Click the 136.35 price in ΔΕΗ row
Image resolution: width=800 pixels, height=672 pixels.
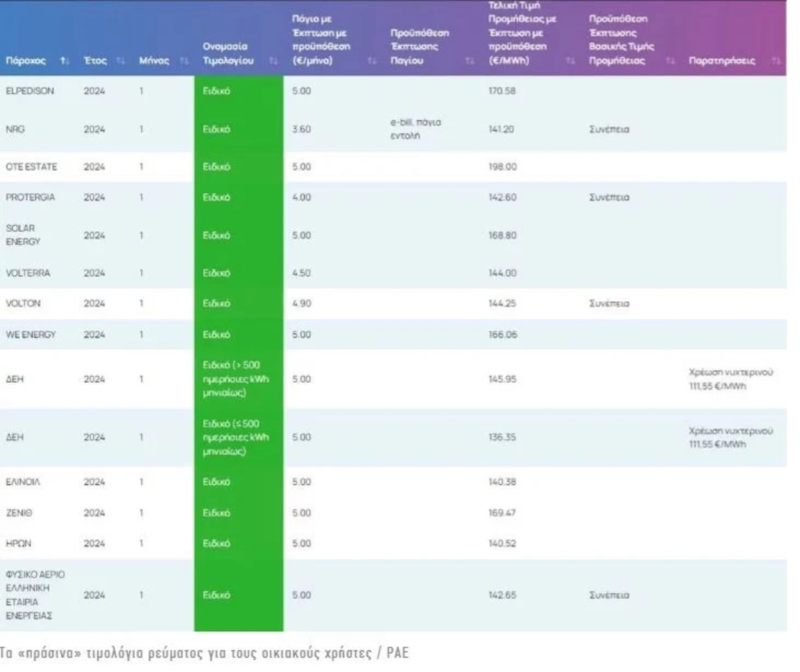click(503, 437)
